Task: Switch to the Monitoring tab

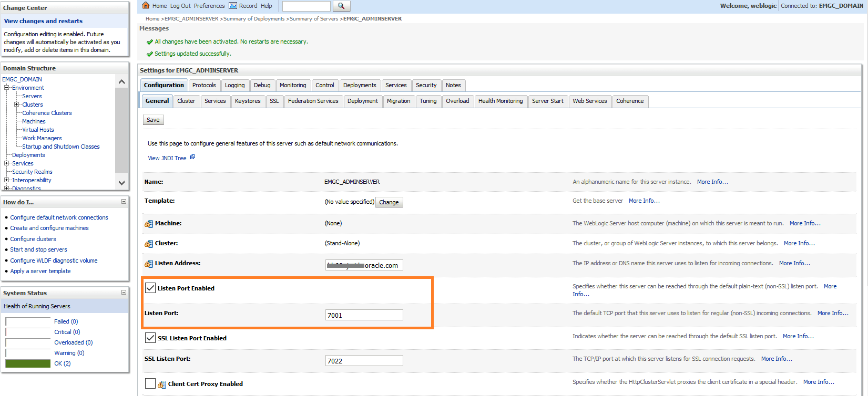Action: click(293, 85)
